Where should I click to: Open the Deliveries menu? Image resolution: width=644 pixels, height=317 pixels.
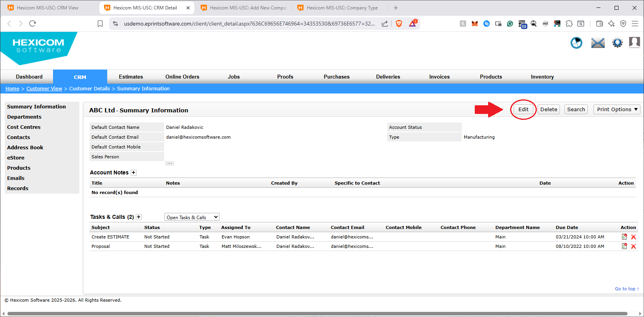(x=388, y=77)
